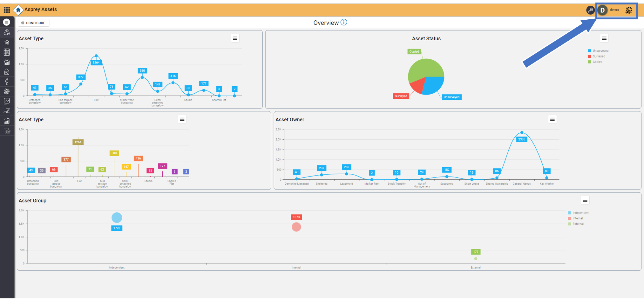Screen dimensions: 644x299
Task: Click the demo user avatar
Action: pyautogui.click(x=602, y=10)
